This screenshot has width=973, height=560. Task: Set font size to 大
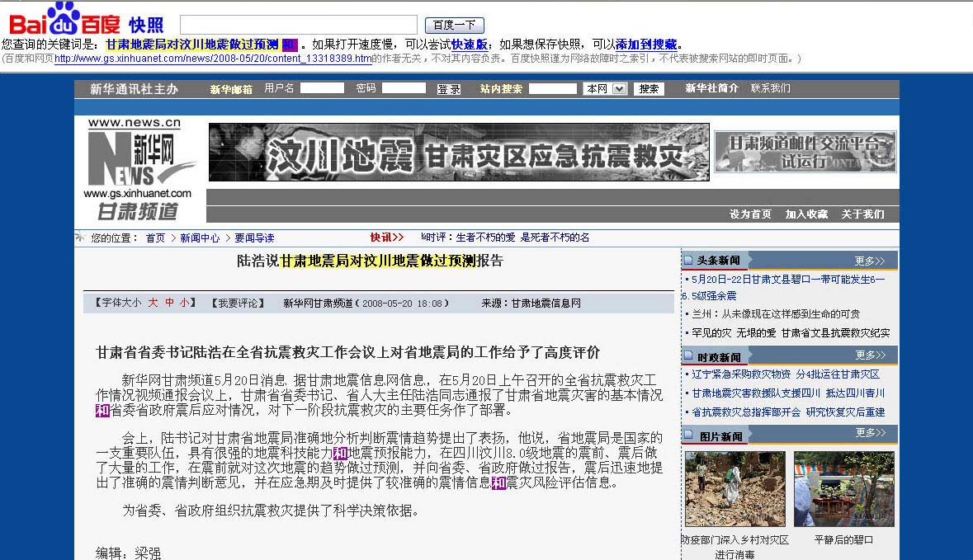pos(153,303)
